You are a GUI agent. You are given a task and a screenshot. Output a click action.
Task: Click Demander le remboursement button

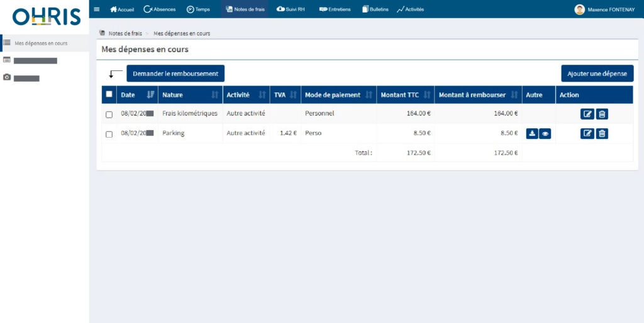tap(175, 74)
